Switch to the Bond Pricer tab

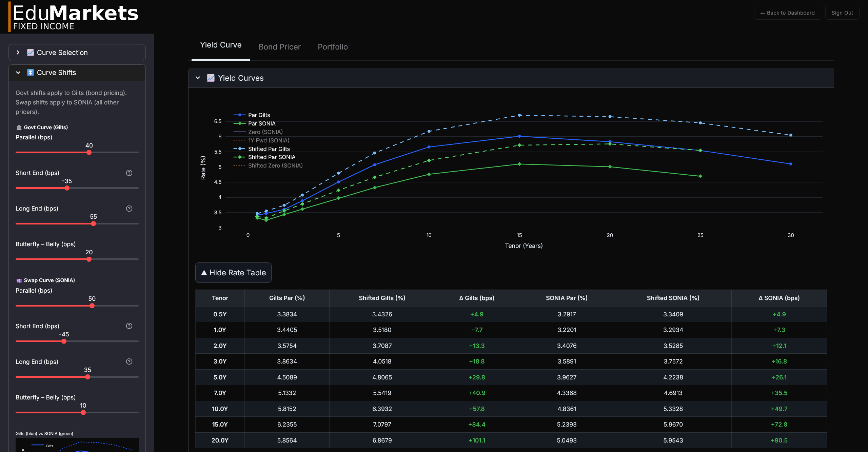point(279,47)
